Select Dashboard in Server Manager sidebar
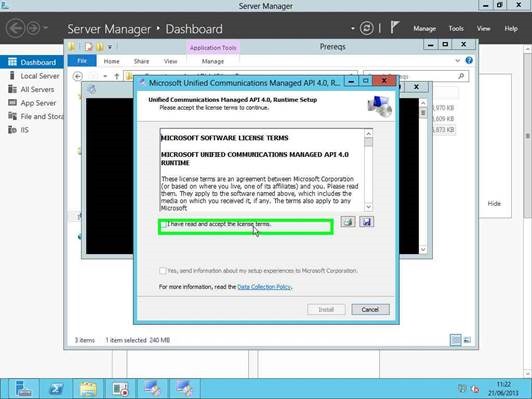This screenshot has height=399, width=532. [32, 62]
